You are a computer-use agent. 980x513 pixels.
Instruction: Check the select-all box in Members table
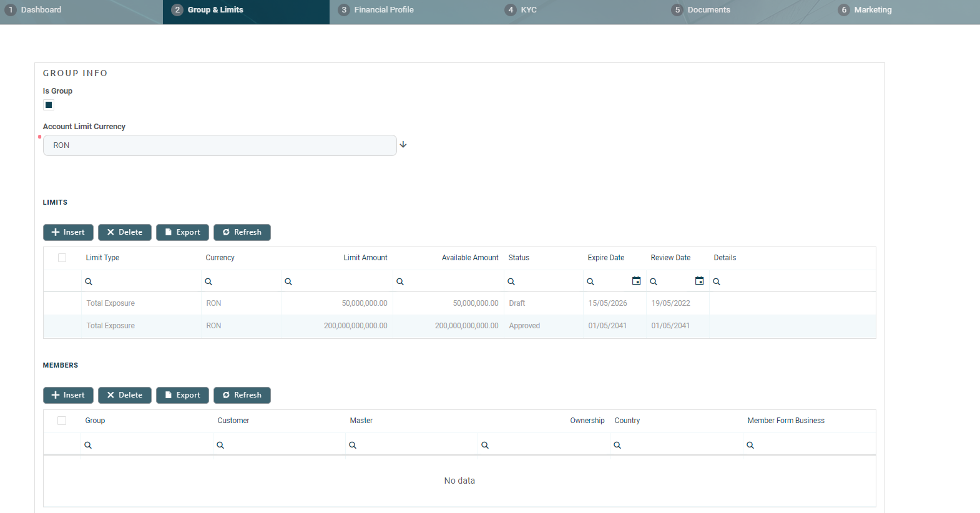point(62,421)
